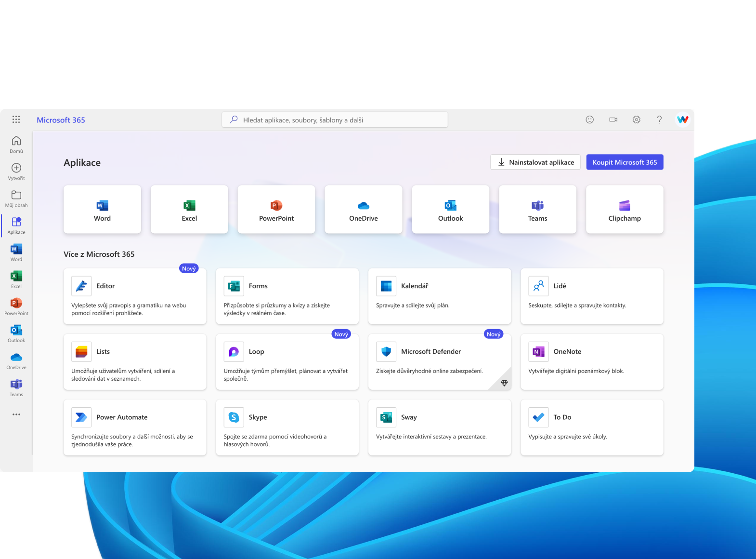Open the Teams app tile
This screenshot has height=559, width=756.
click(x=537, y=209)
